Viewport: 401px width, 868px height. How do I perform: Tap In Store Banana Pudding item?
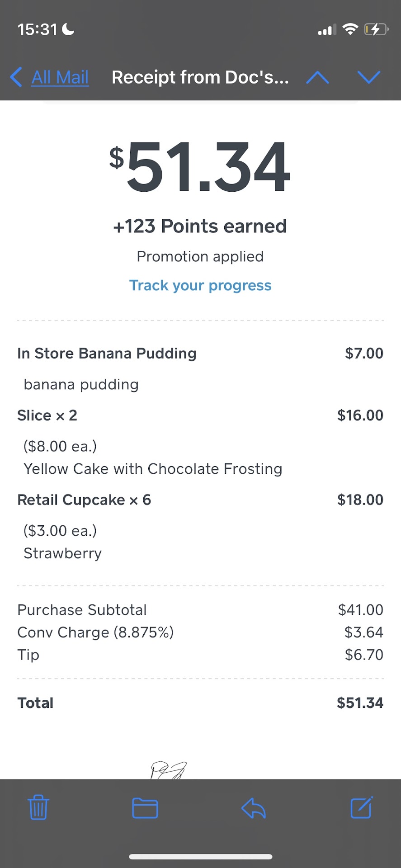pyautogui.click(x=107, y=353)
